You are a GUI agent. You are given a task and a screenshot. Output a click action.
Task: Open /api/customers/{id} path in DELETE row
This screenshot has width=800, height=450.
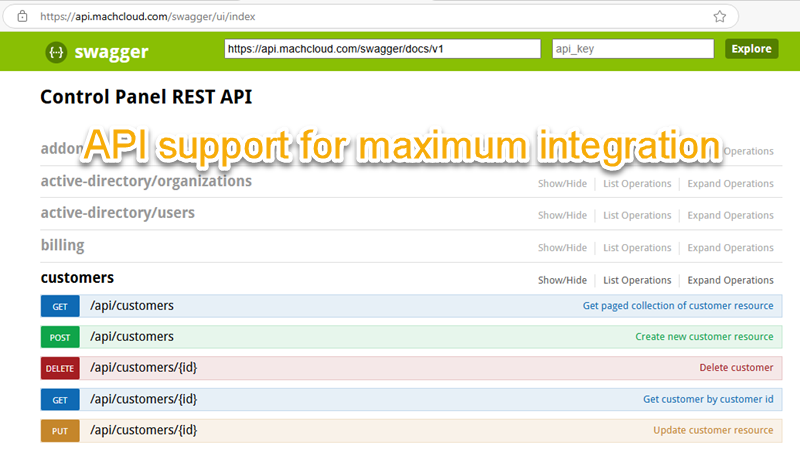pyautogui.click(x=143, y=368)
